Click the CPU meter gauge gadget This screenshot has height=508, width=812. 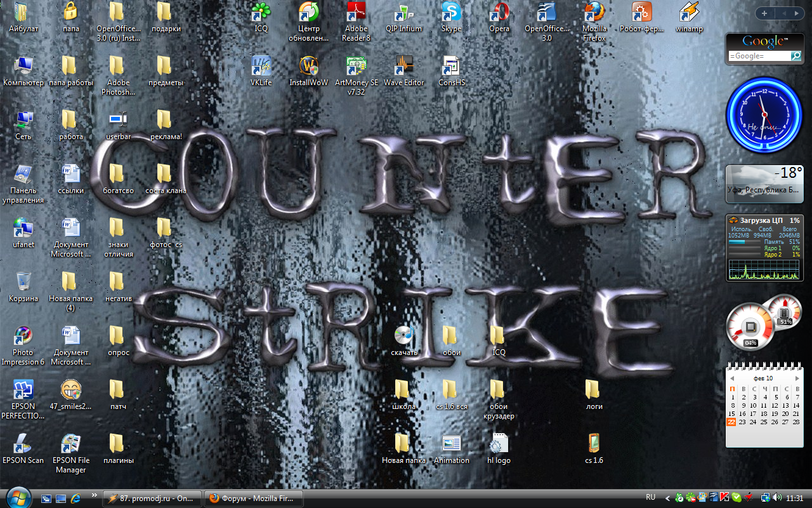click(764, 324)
